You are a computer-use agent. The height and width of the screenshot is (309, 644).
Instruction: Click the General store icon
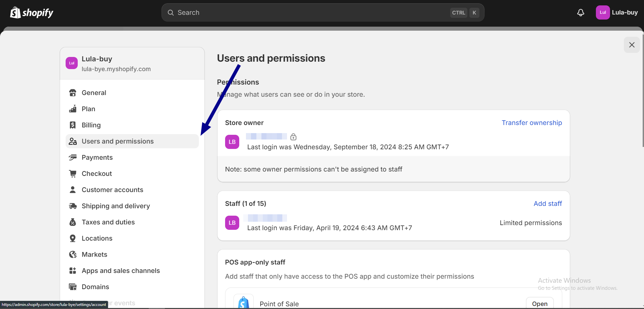click(73, 93)
